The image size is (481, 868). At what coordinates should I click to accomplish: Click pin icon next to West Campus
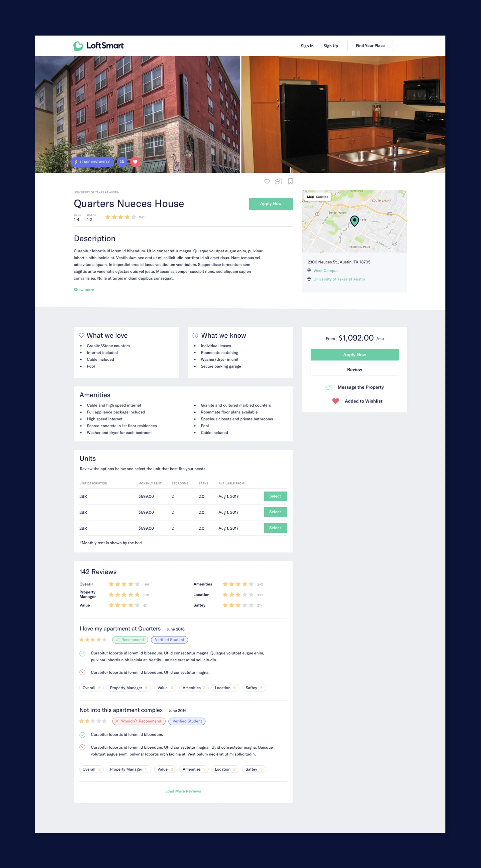point(309,271)
